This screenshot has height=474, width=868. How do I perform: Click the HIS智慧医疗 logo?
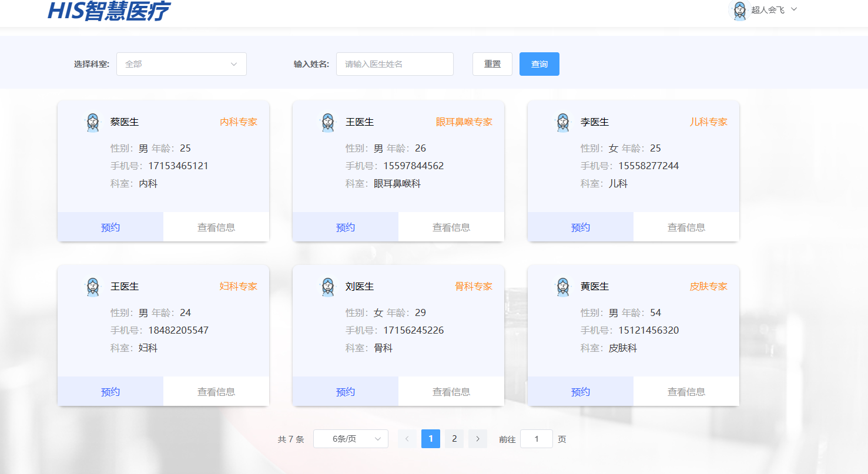[109, 11]
